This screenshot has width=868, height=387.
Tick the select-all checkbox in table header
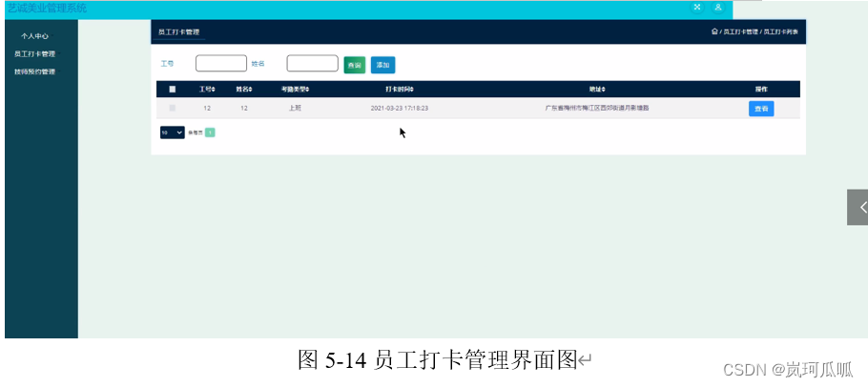(172, 89)
